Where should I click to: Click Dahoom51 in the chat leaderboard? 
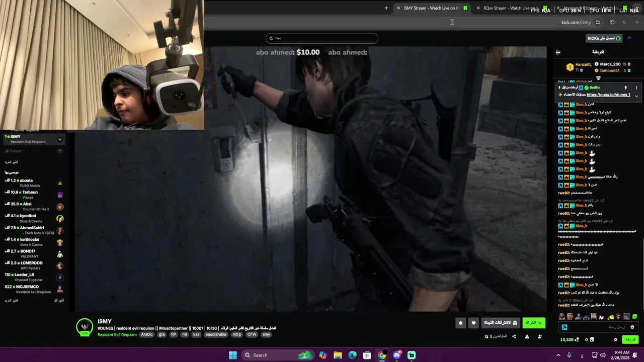click(609, 71)
